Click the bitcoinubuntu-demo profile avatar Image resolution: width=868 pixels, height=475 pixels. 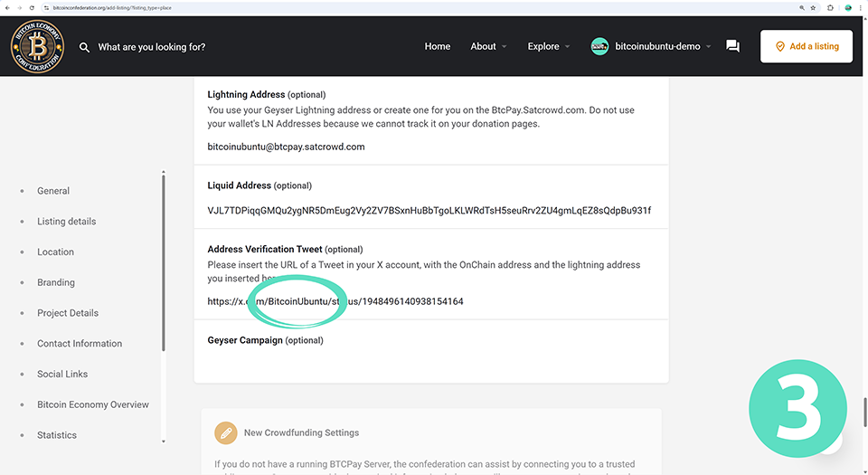pyautogui.click(x=599, y=46)
